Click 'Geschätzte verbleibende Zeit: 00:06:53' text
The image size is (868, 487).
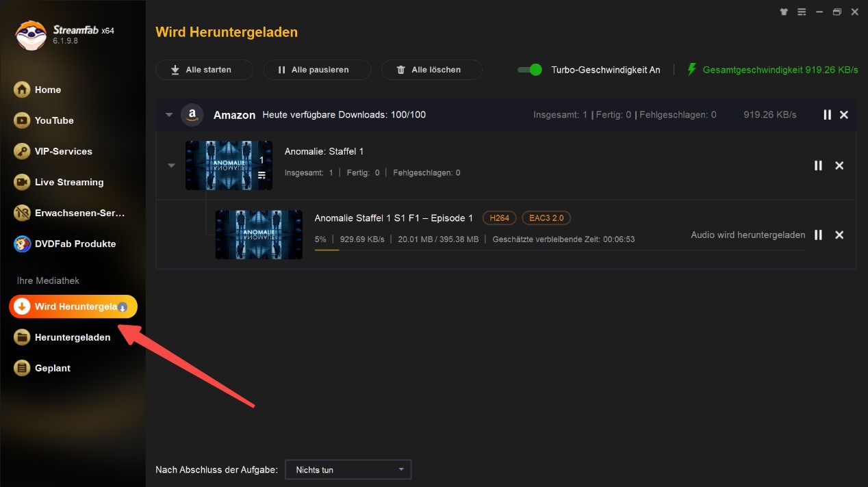pos(563,239)
